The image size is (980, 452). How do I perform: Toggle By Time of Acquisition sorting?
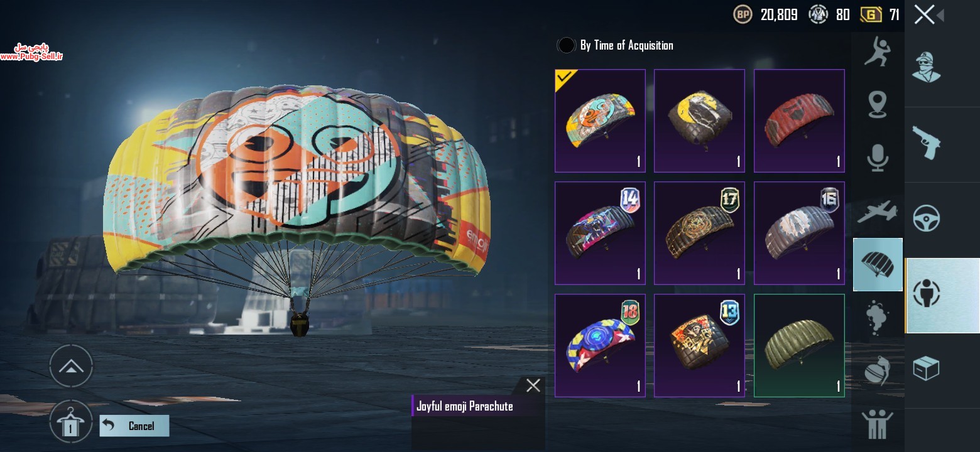click(x=615, y=45)
